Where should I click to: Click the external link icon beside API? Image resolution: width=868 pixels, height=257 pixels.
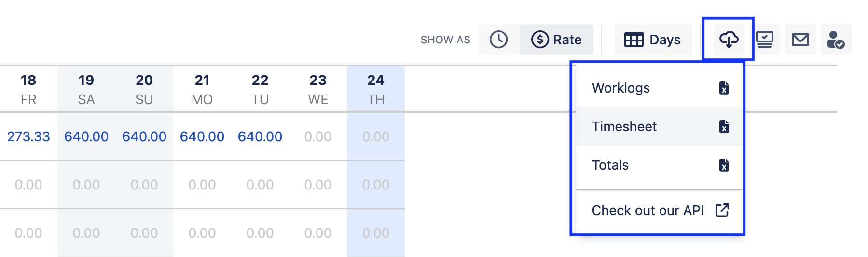tap(722, 210)
